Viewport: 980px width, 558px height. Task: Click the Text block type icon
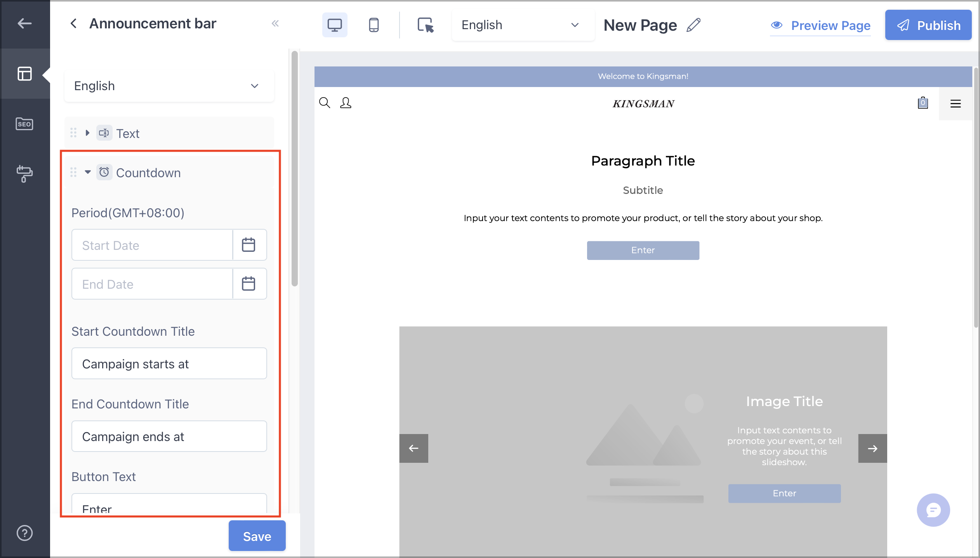pyautogui.click(x=104, y=133)
